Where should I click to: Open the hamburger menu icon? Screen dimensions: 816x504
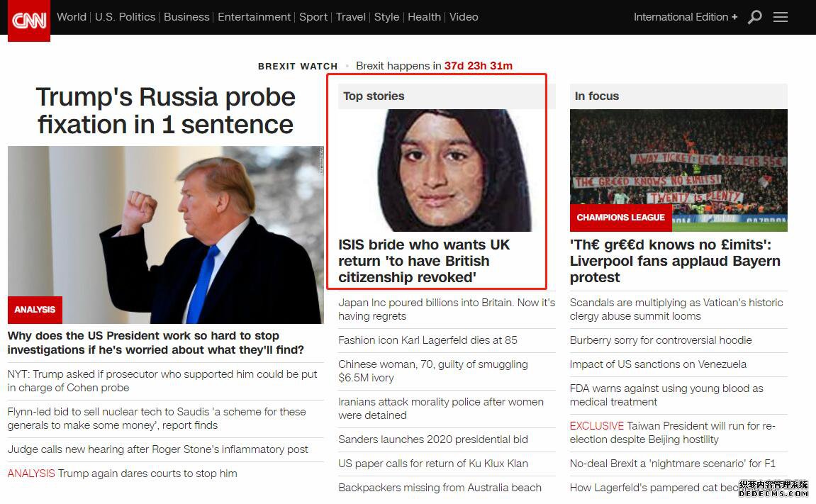[x=780, y=17]
